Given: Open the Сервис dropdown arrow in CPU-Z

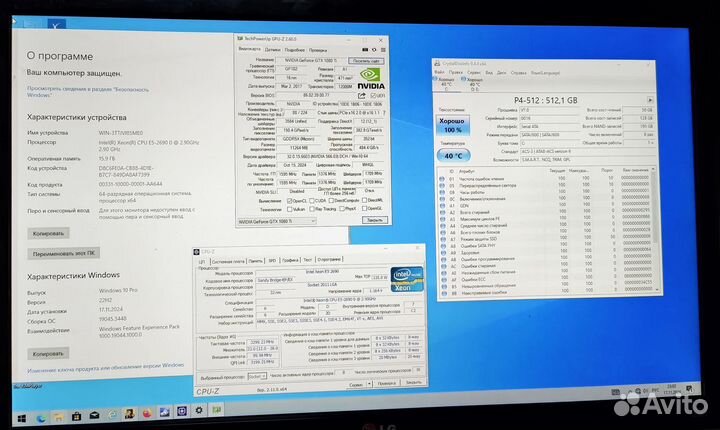Looking at the screenshot, I should 369,384.
